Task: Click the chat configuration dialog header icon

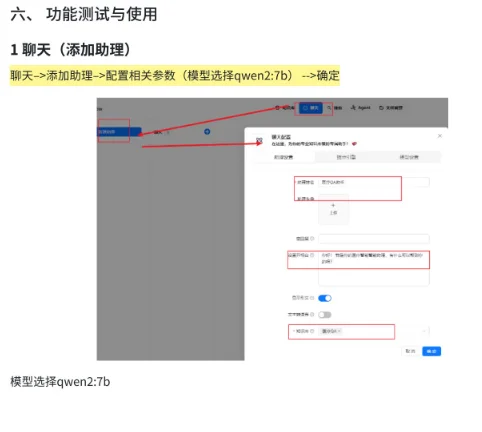Action: coord(259,140)
